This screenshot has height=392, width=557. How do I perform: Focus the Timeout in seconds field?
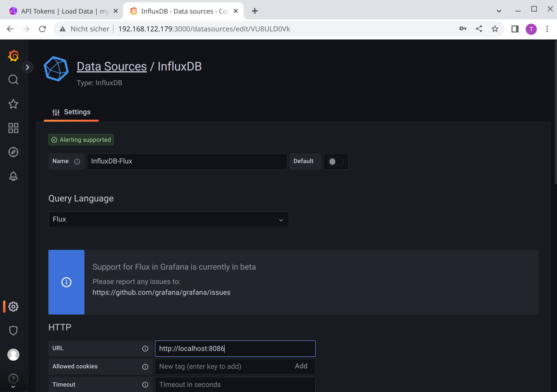pyautogui.click(x=235, y=385)
